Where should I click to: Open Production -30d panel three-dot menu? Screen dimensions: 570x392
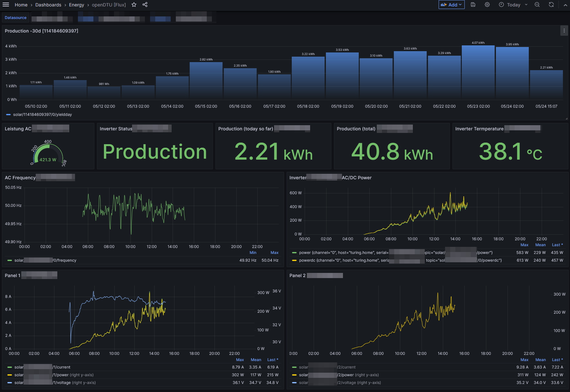[564, 31]
